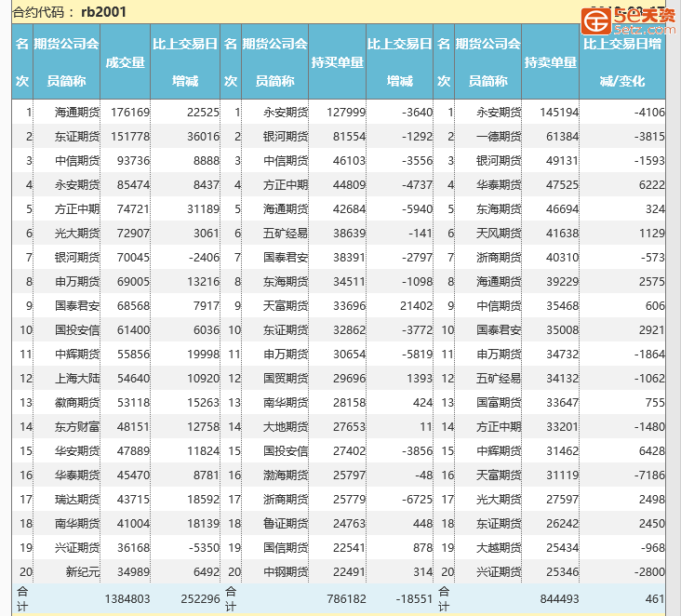Click the 比上交易日增减/变化 header

pos(622,62)
